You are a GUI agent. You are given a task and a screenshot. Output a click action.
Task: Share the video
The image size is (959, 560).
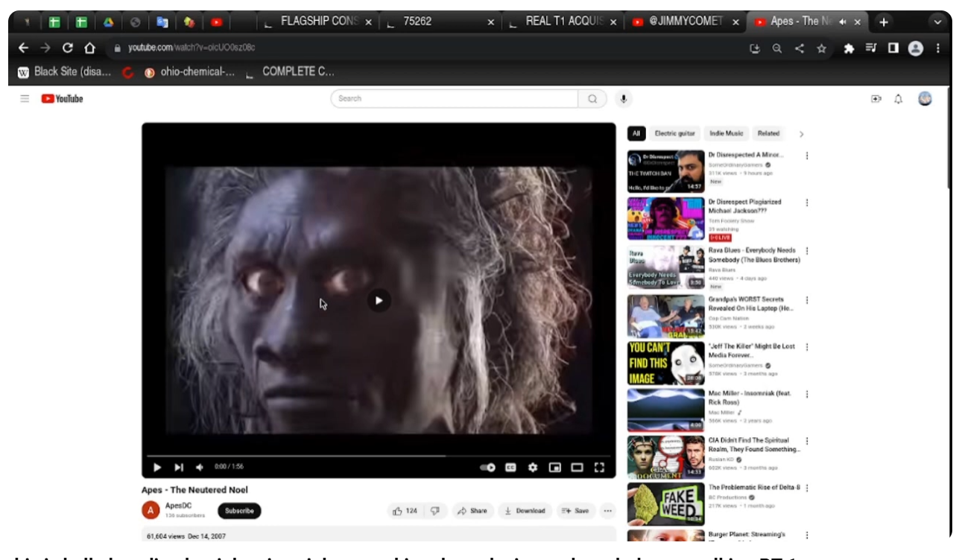[x=472, y=511]
